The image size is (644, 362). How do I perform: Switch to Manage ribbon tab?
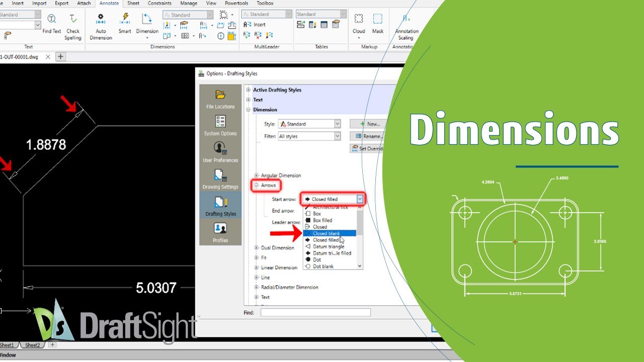189,3
